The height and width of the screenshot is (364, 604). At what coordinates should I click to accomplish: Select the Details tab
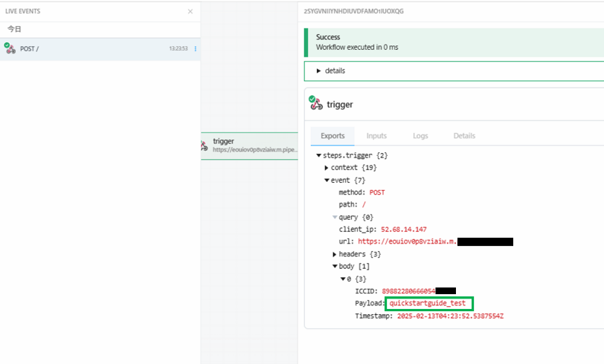464,136
